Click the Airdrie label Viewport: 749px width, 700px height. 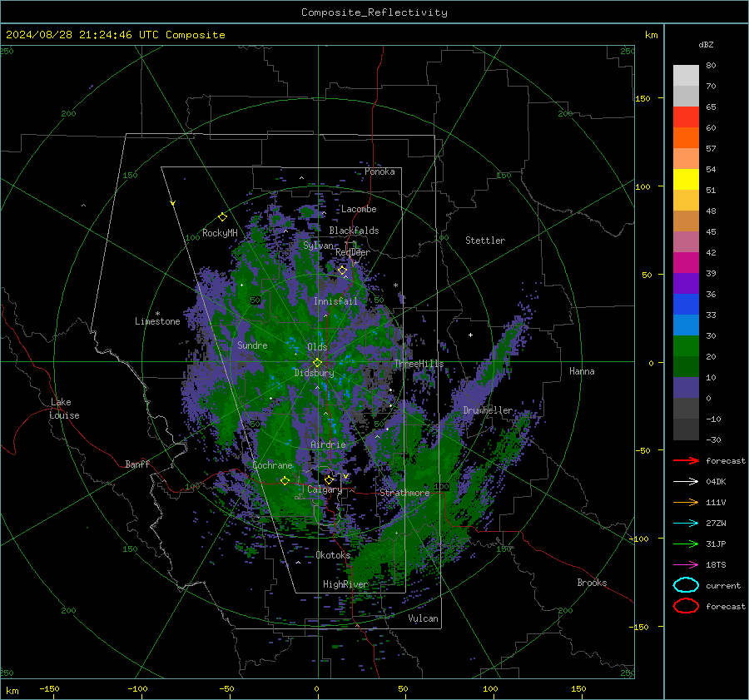pos(328,444)
